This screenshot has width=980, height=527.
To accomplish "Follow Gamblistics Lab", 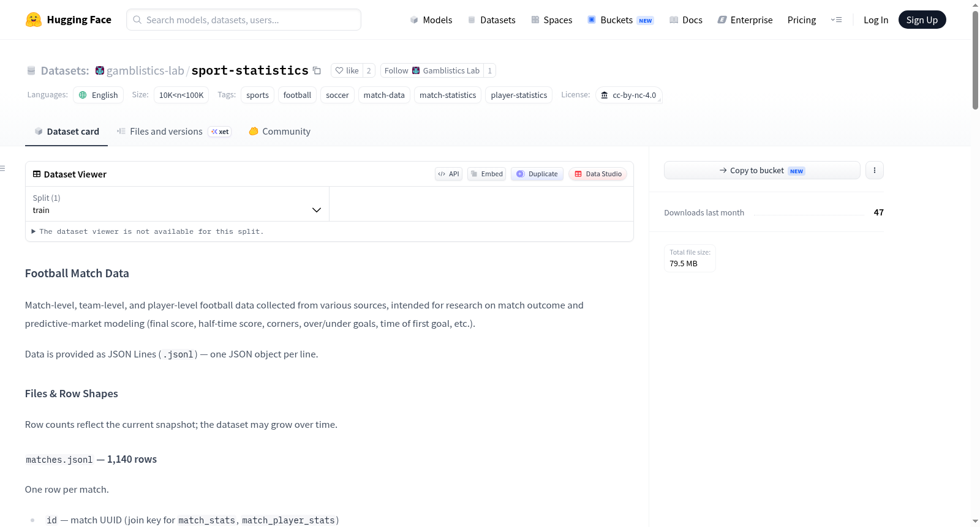I will 432,70.
